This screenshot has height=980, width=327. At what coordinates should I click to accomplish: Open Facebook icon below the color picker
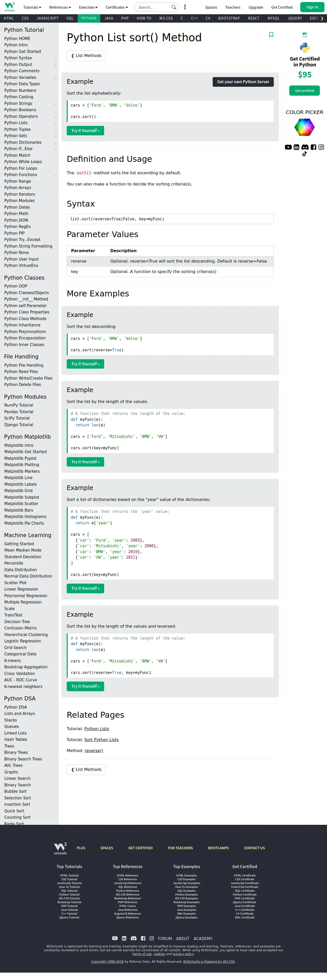pyautogui.click(x=313, y=147)
